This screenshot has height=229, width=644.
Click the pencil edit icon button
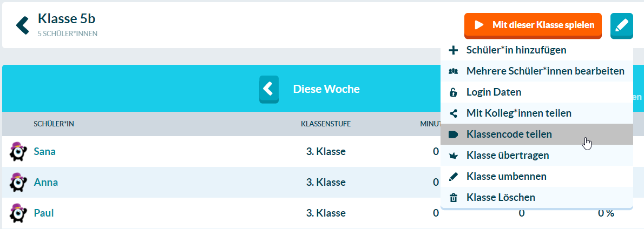click(x=621, y=26)
